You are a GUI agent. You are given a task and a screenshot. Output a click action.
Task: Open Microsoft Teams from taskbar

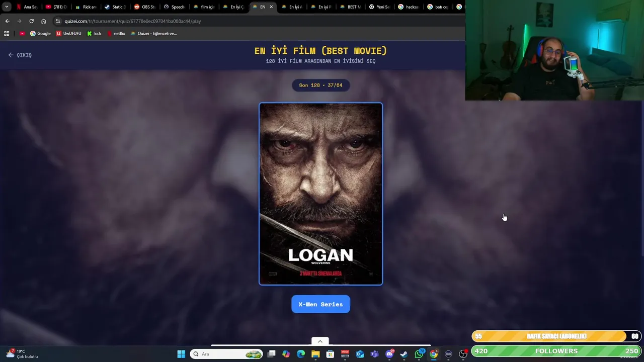[374, 354]
